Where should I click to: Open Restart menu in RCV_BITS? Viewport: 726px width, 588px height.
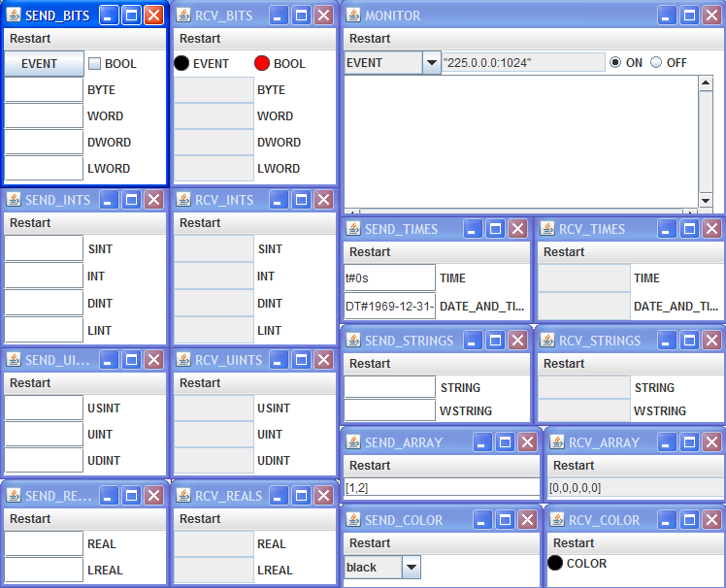[x=200, y=39]
